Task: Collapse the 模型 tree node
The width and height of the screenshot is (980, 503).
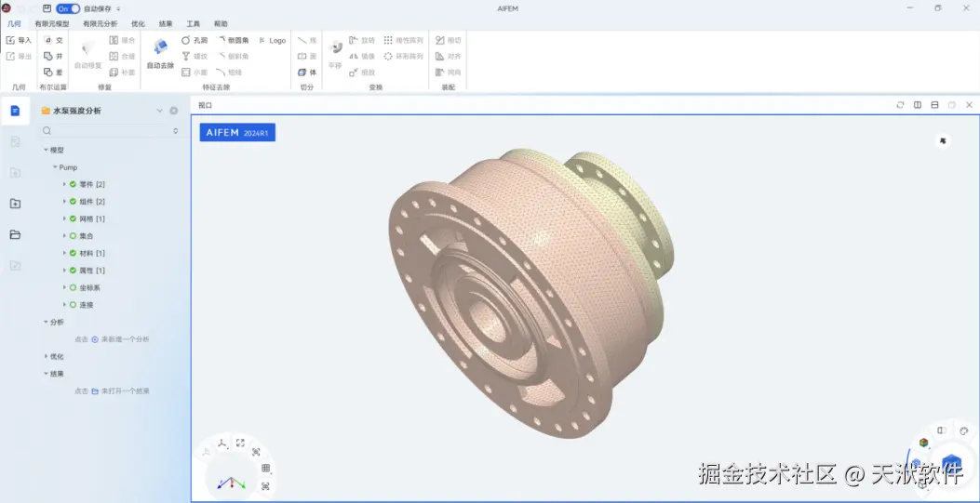Action: tap(46, 150)
